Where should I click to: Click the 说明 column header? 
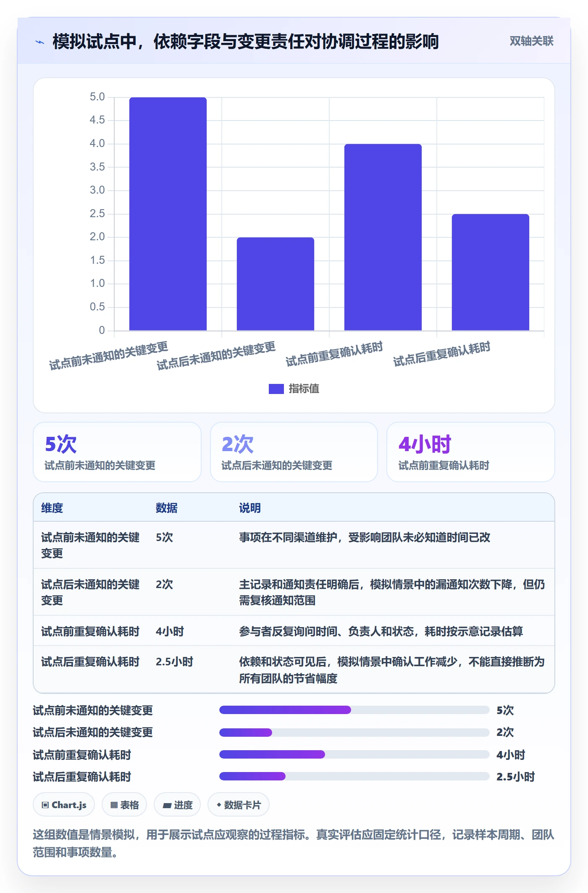coord(250,508)
